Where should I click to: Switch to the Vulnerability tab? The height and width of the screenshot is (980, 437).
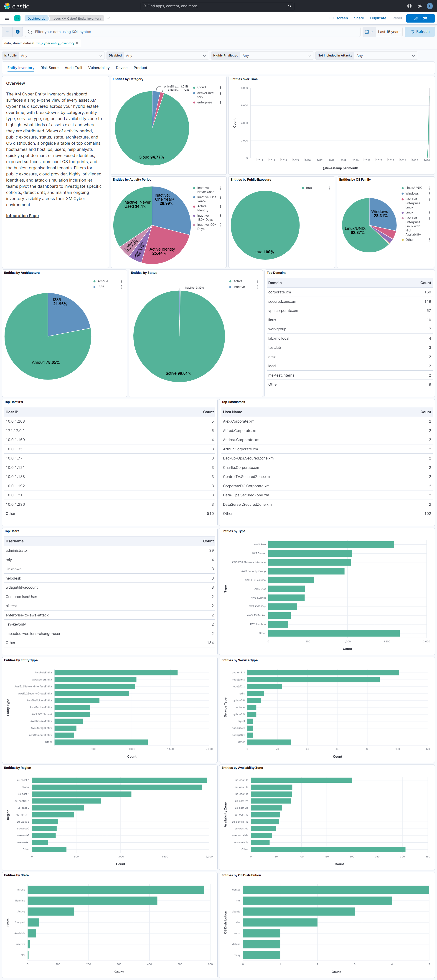tap(99, 68)
